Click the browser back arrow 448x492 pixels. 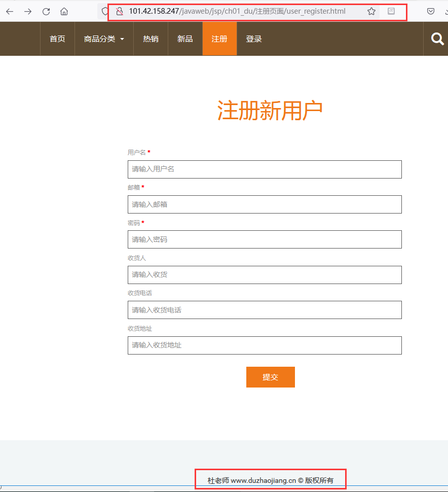[10, 11]
